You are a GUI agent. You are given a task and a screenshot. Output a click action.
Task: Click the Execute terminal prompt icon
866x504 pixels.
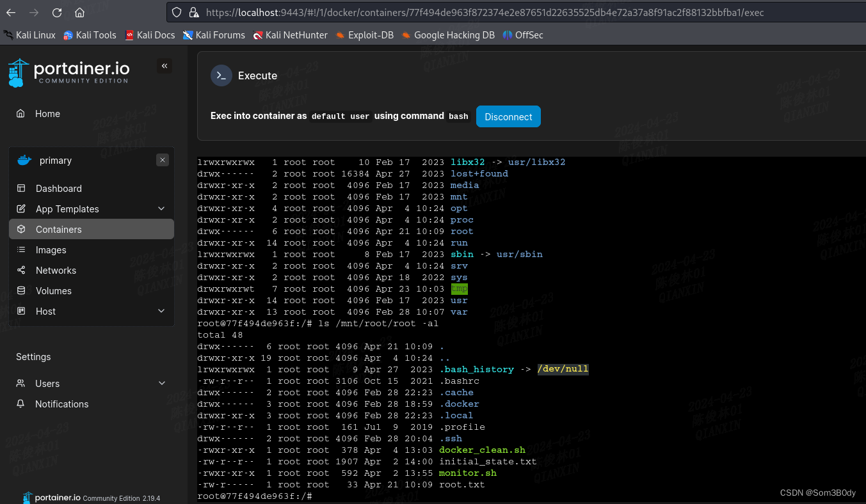(x=221, y=75)
